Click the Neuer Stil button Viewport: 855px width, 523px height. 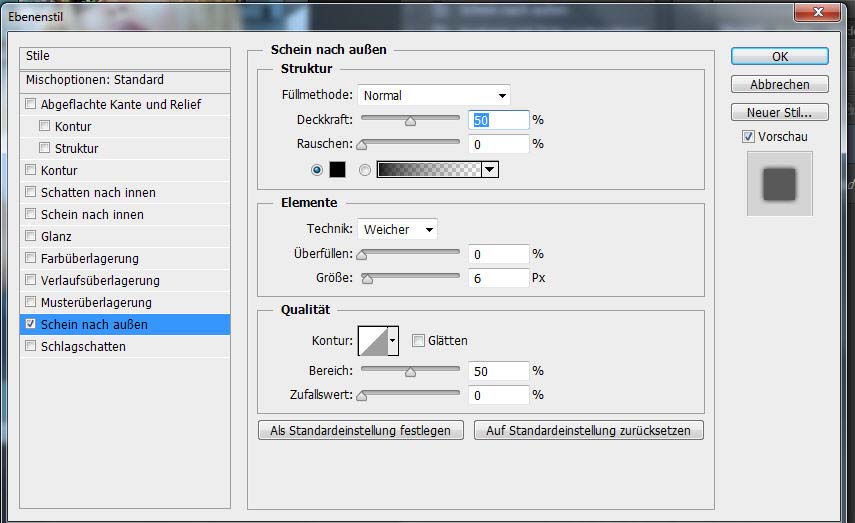click(779, 112)
